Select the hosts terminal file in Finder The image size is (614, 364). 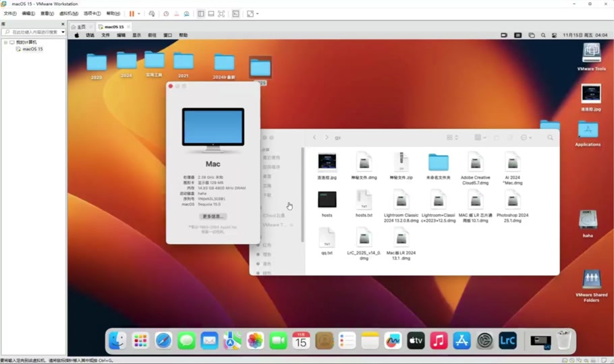[x=327, y=203]
